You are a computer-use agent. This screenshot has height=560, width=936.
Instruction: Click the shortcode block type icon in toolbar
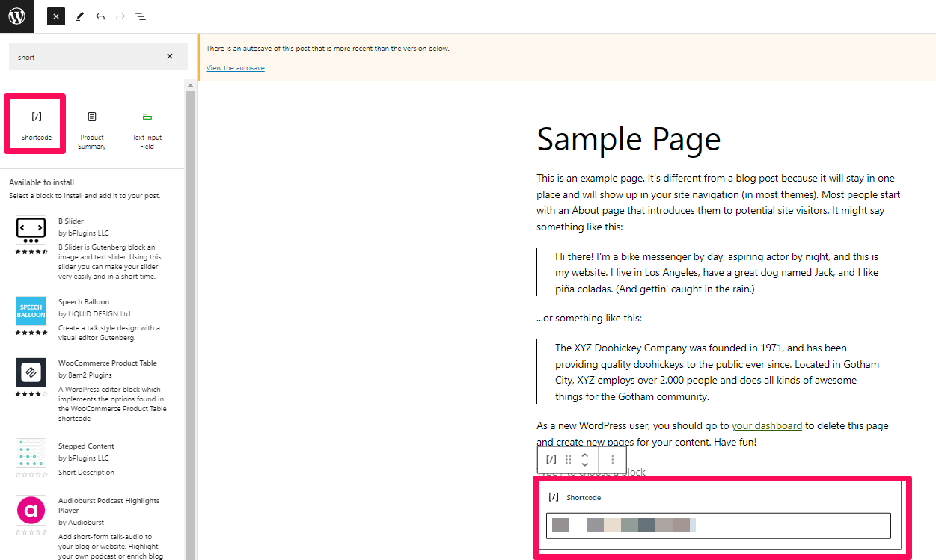(x=551, y=460)
